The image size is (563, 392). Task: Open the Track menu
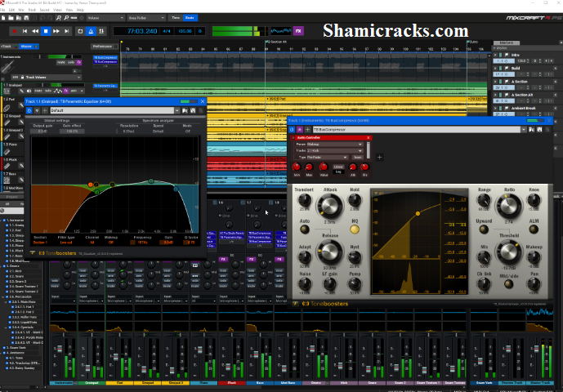[32, 10]
